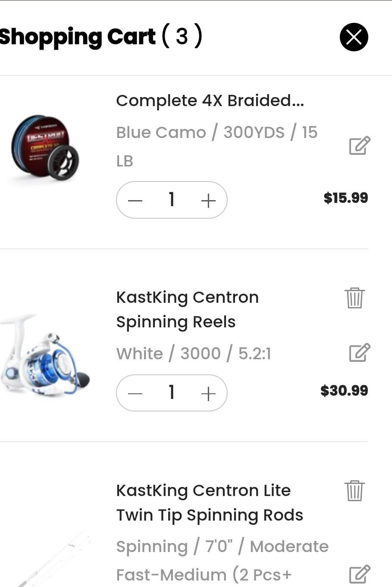The image size is (392, 587).
Task: Open the Complete 4X Braided product link
Action: click(210, 100)
